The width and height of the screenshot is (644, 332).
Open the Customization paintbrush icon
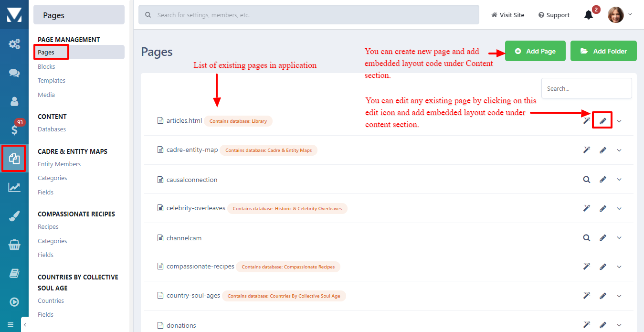[x=14, y=216]
